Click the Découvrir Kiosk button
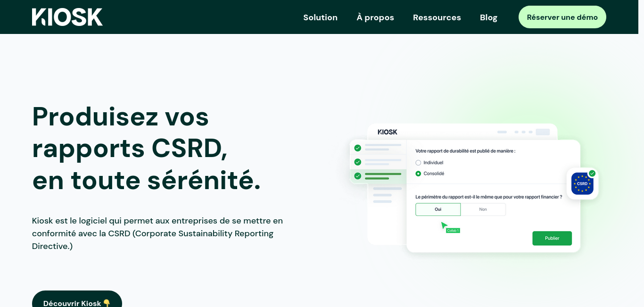The height and width of the screenshot is (307, 644). point(77,299)
